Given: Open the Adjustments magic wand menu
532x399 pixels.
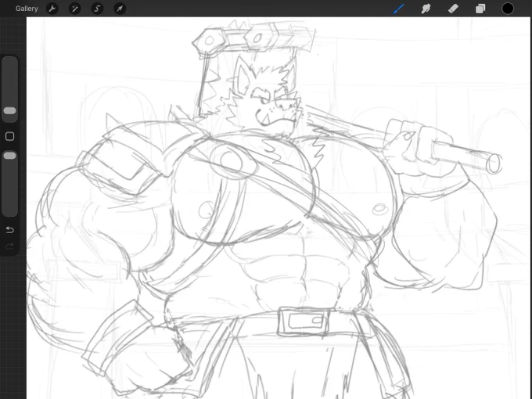Looking at the screenshot, I should pos(74,9).
